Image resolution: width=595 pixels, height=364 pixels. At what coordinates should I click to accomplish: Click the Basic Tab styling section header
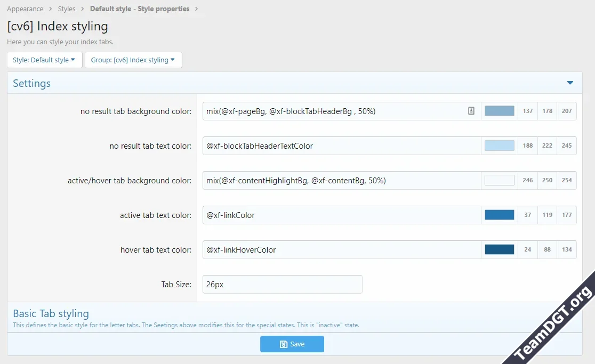[51, 313]
